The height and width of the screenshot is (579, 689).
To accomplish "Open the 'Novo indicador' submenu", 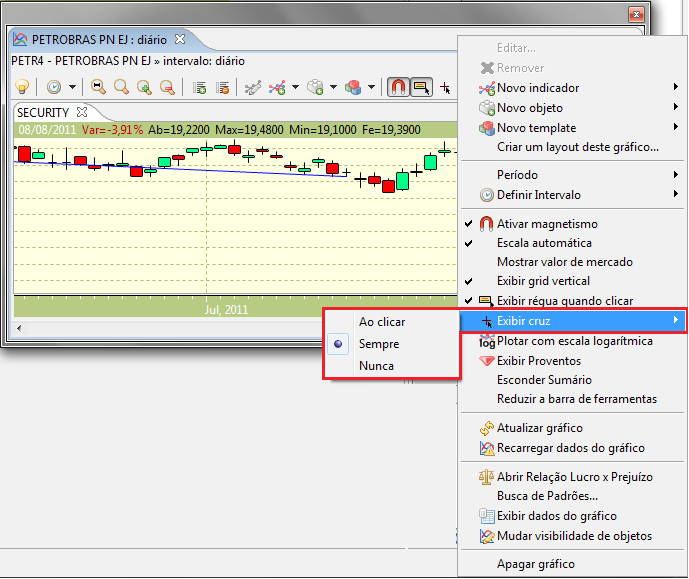I will click(x=572, y=88).
